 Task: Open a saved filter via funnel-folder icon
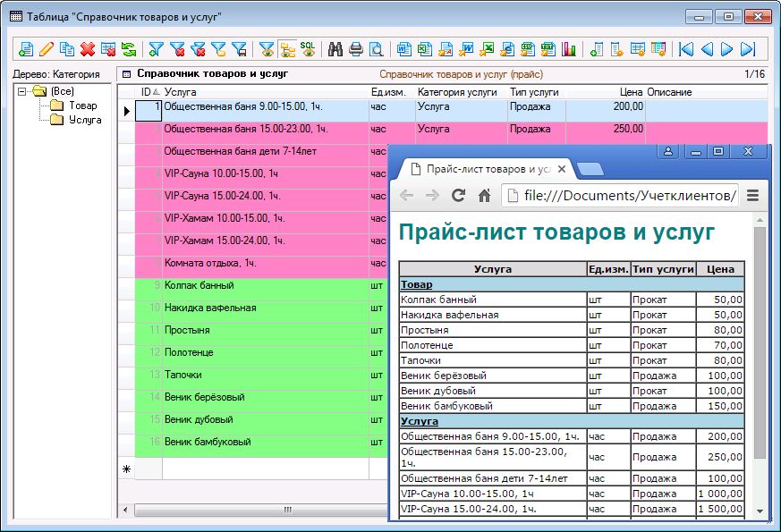[x=218, y=49]
